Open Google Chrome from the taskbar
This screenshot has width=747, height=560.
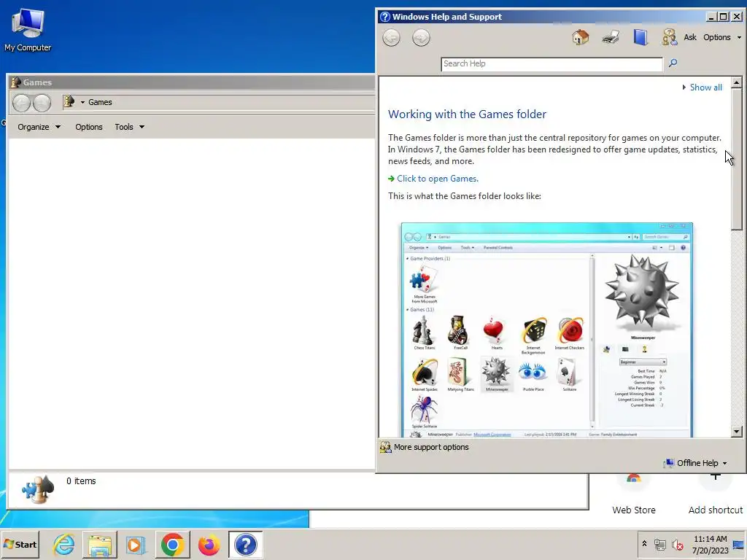pyautogui.click(x=172, y=544)
